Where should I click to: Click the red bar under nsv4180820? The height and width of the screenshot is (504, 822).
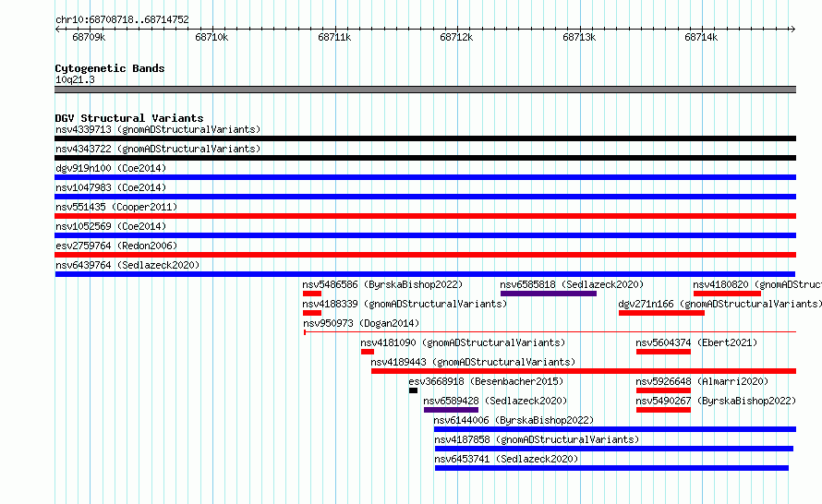tap(727, 294)
